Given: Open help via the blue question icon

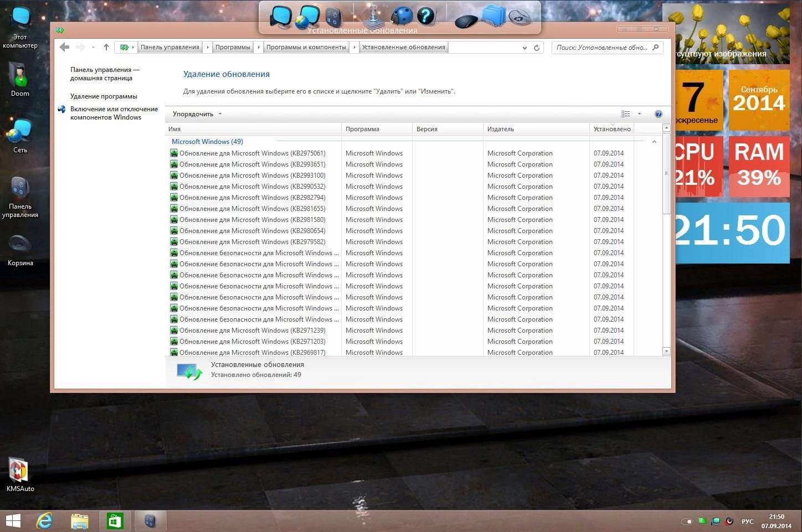Looking at the screenshot, I should (x=658, y=114).
